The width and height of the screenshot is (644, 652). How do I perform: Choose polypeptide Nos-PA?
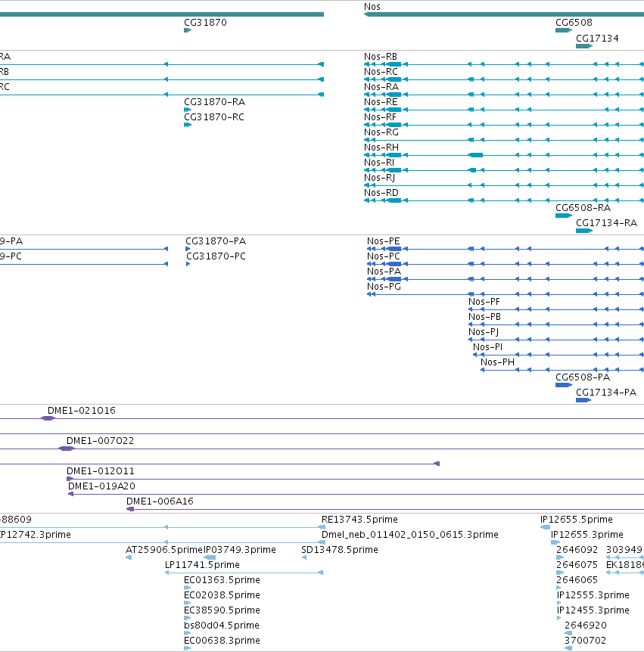coord(384,272)
